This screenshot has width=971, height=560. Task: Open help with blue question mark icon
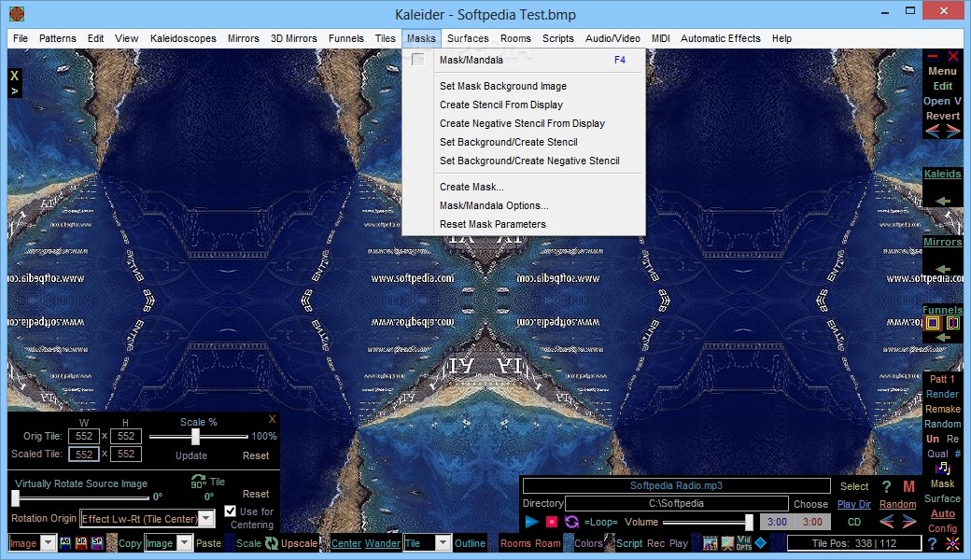[932, 543]
